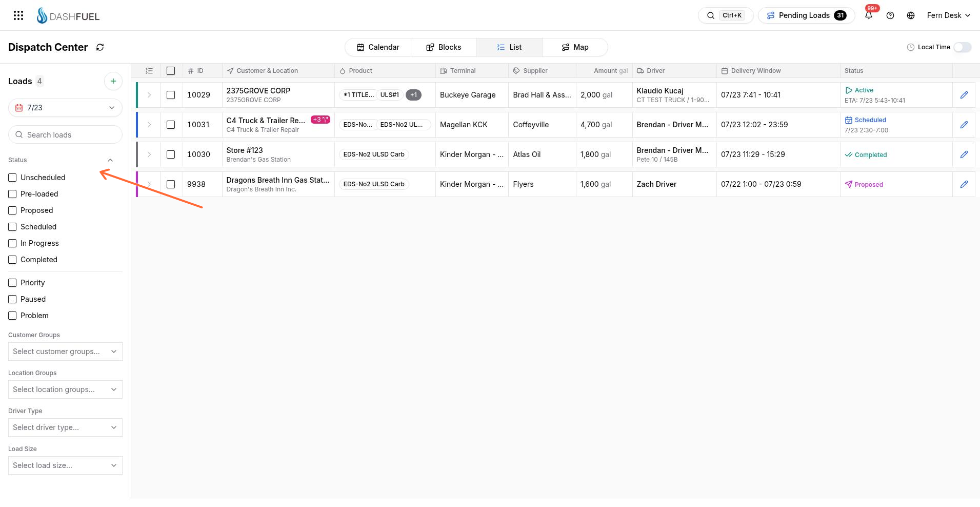This screenshot has height=507, width=980.
Task: Click Completed status of load 10030
Action: click(x=866, y=154)
